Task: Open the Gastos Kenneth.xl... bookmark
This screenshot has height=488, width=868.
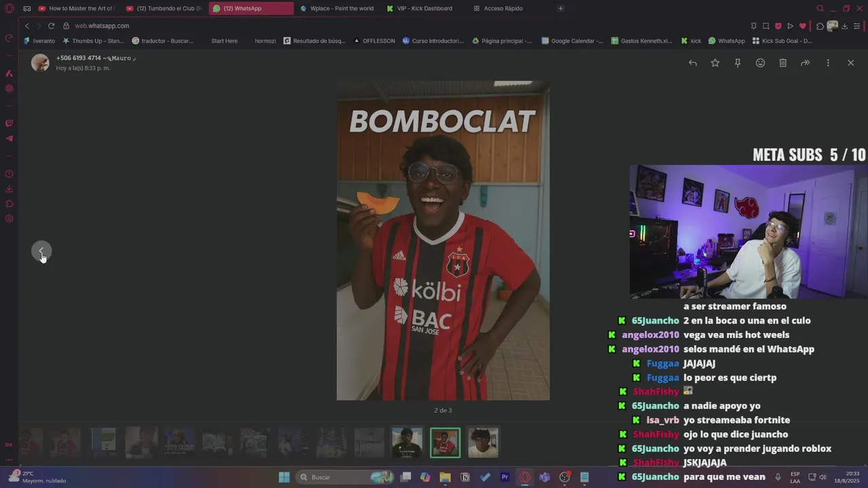Action: 642,41
